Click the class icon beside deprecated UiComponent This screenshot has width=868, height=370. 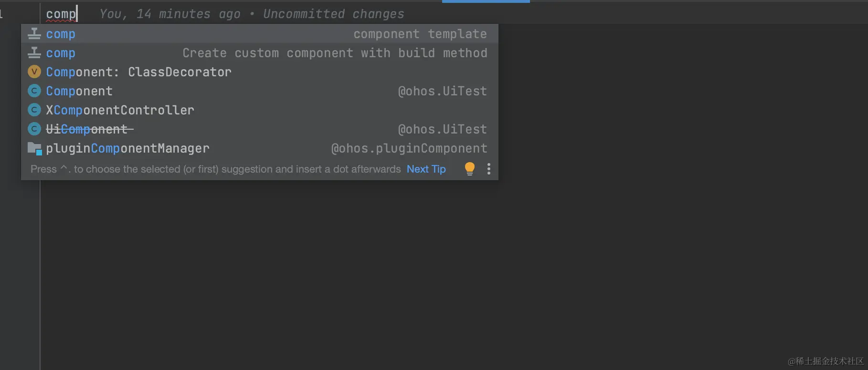coord(34,129)
